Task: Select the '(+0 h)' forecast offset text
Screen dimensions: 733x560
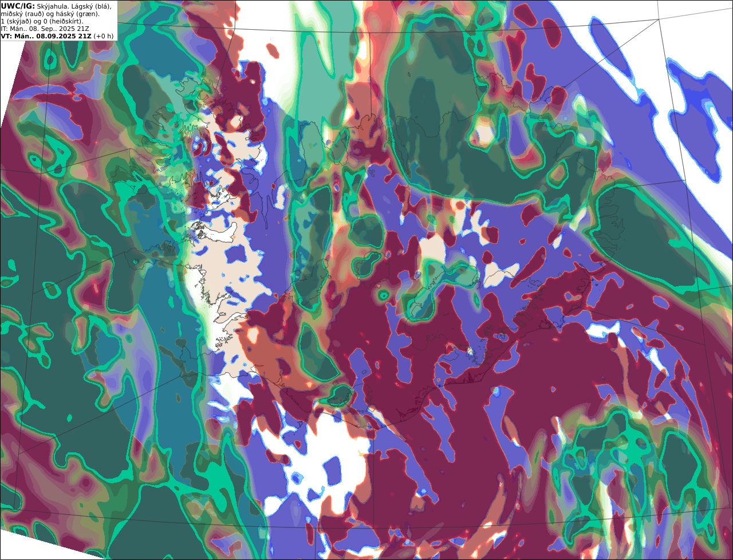Action: (x=104, y=36)
